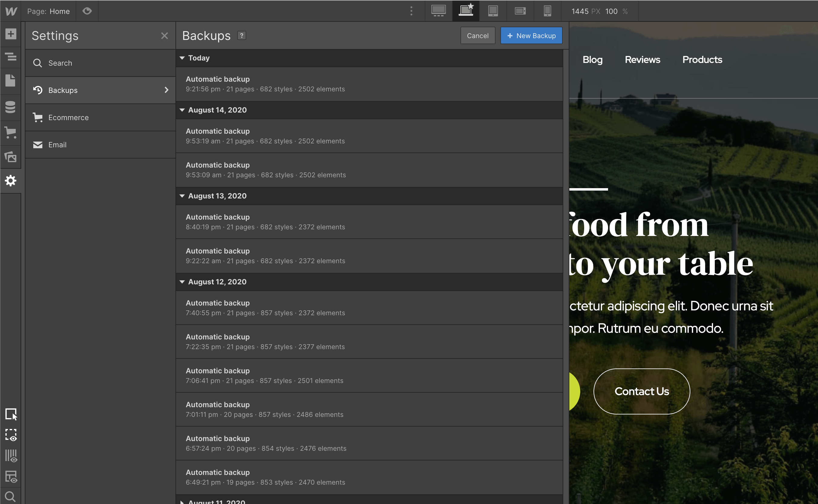Viewport: 818px width, 504px height.
Task: Switch to the tablet breakpoint
Action: coord(493,11)
